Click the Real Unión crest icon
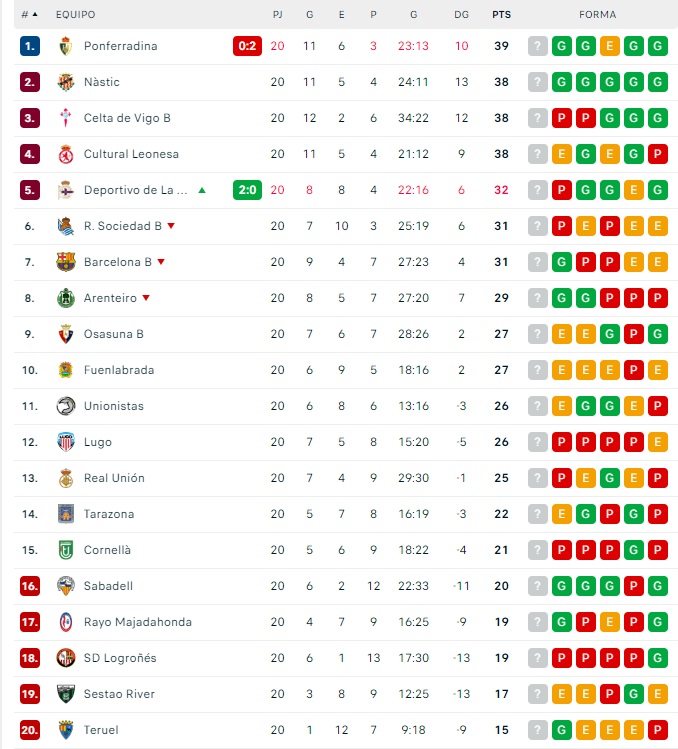Image resolution: width=678 pixels, height=749 pixels. pos(66,478)
